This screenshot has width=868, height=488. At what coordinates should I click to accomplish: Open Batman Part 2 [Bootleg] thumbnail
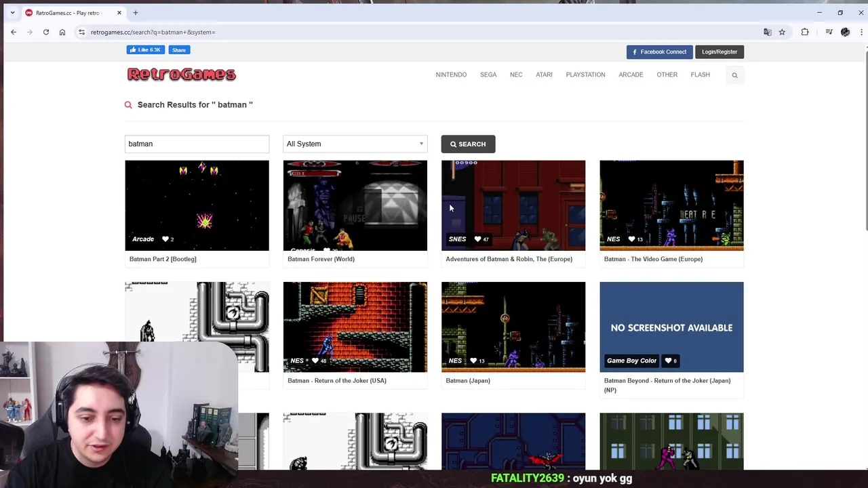pyautogui.click(x=197, y=205)
